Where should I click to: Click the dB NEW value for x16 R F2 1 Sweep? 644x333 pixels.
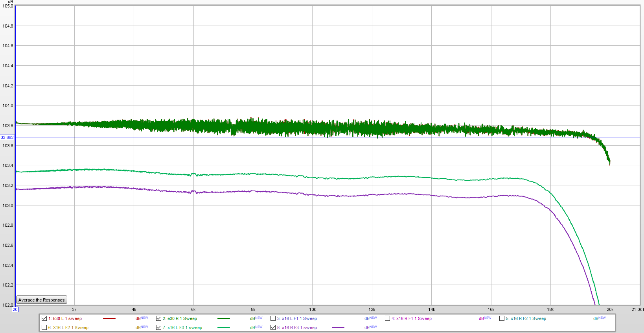tap(600, 318)
